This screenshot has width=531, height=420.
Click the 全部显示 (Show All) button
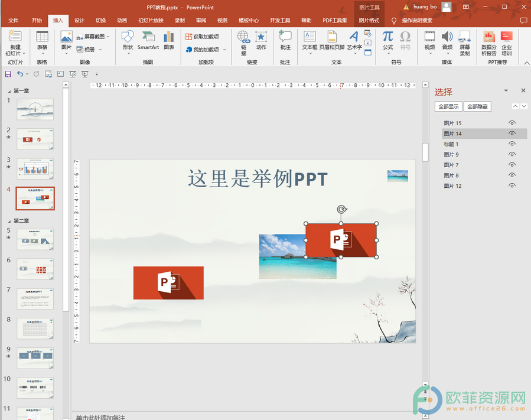click(x=448, y=106)
